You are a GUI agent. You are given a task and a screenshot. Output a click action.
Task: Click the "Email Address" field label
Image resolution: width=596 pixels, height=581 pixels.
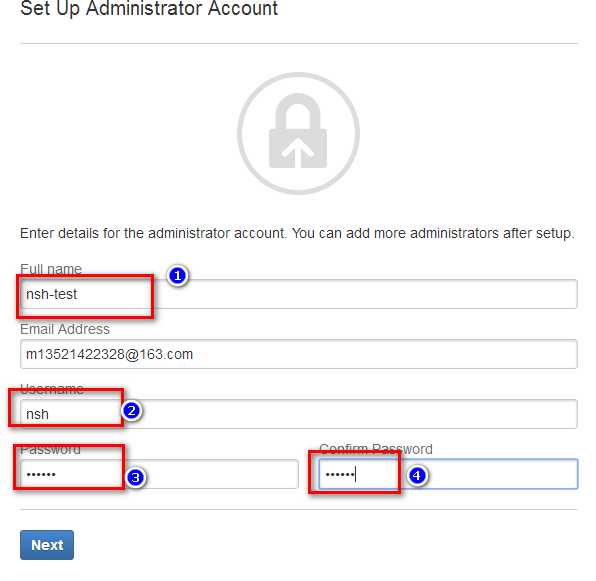[65, 329]
